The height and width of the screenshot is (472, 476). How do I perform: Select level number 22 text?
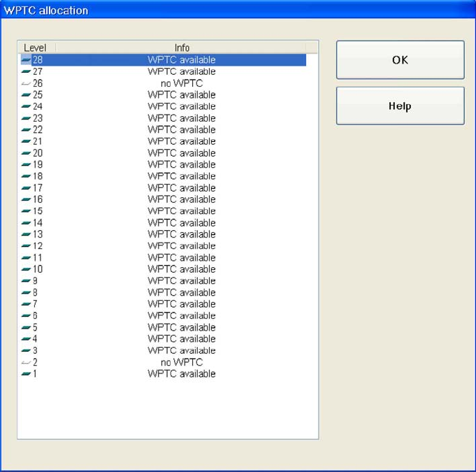38,129
